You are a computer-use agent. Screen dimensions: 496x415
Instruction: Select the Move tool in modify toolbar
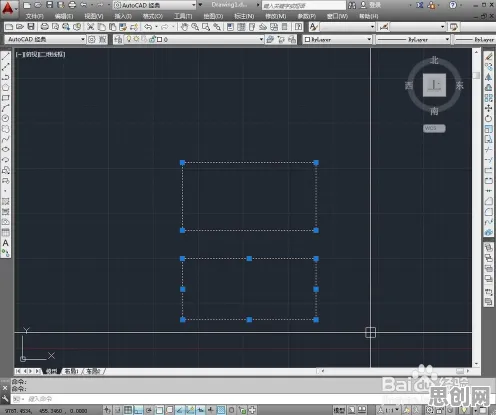point(489,108)
